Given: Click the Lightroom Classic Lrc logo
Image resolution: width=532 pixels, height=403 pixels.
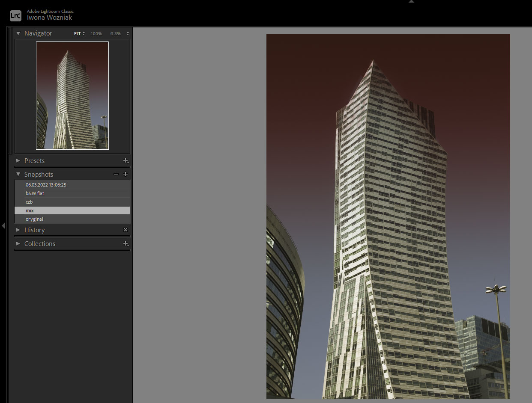Looking at the screenshot, I should [15, 15].
